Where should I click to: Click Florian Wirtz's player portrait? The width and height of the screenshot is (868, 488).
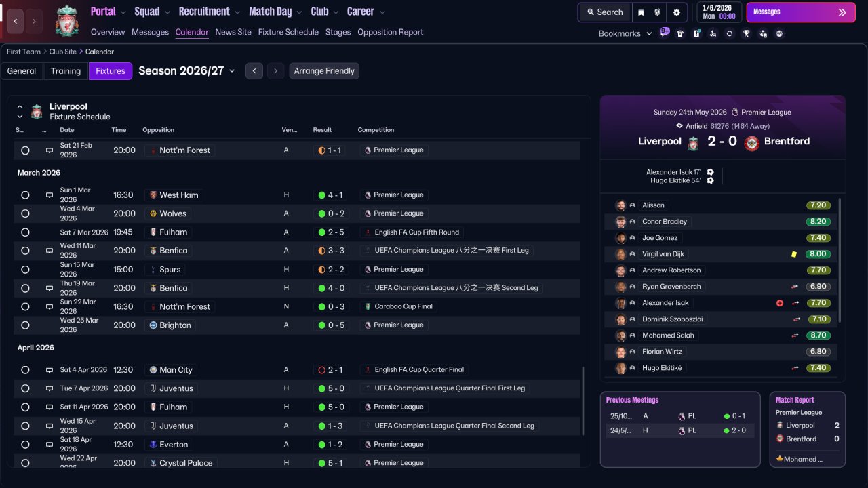pyautogui.click(x=620, y=352)
